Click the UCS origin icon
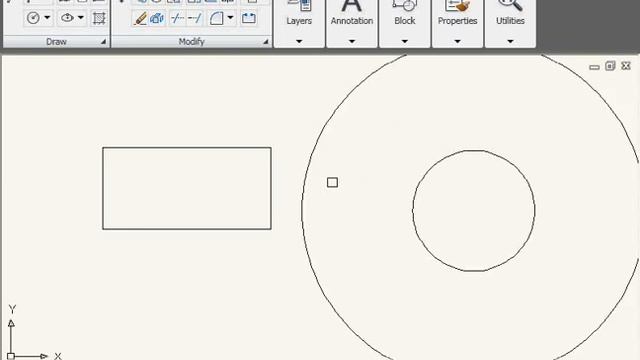 [x=11, y=356]
